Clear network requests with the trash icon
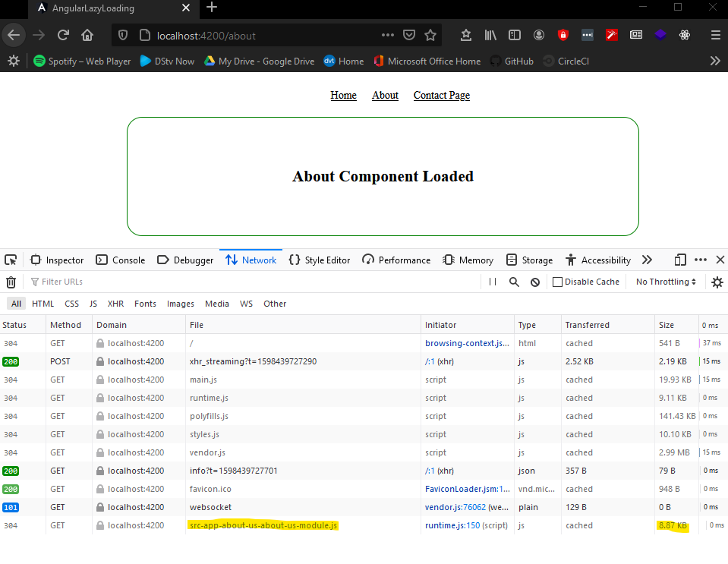 coord(11,282)
